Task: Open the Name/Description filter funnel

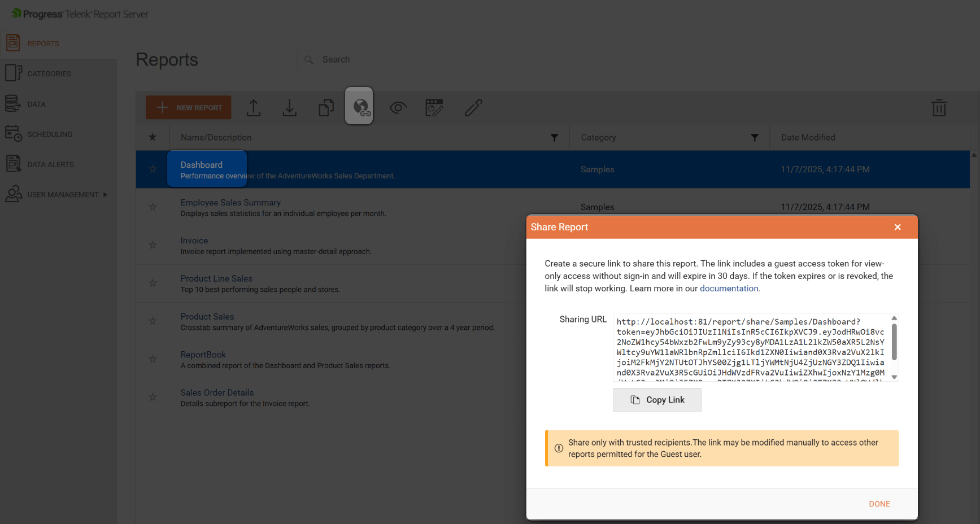Action: coord(554,137)
